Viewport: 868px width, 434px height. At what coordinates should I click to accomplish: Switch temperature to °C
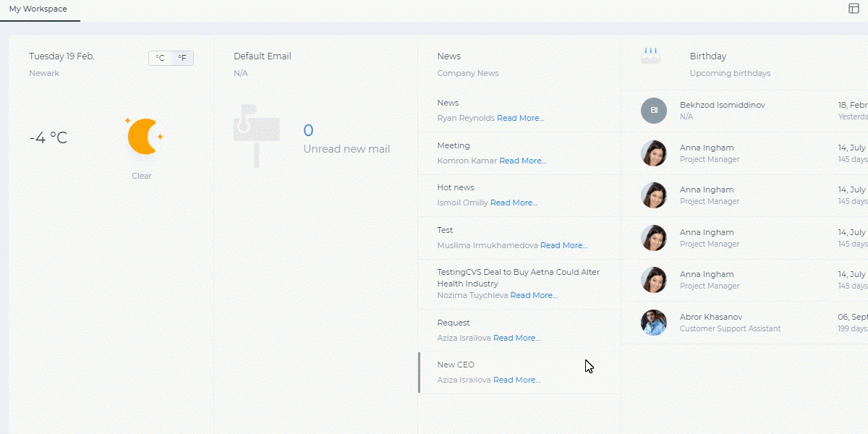tap(160, 58)
